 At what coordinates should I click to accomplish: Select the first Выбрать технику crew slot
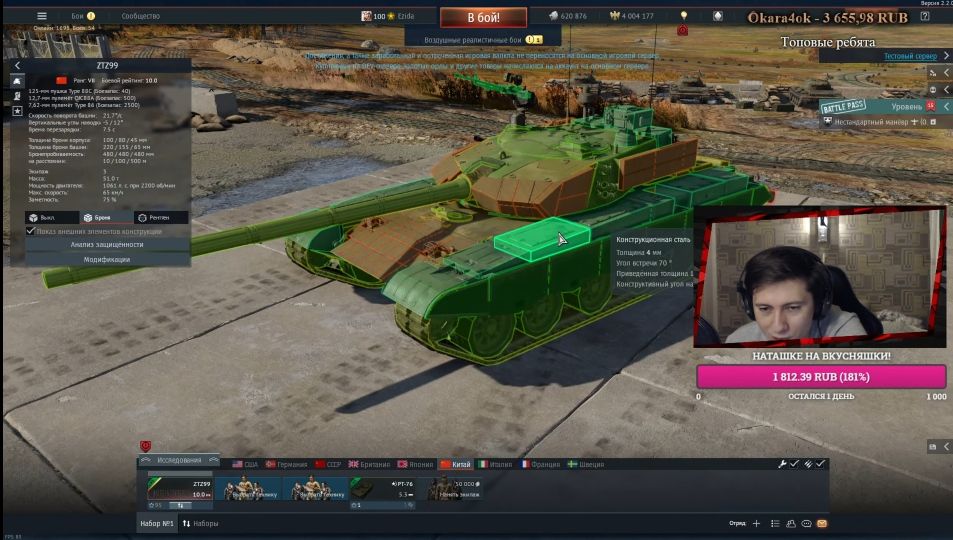(250, 489)
